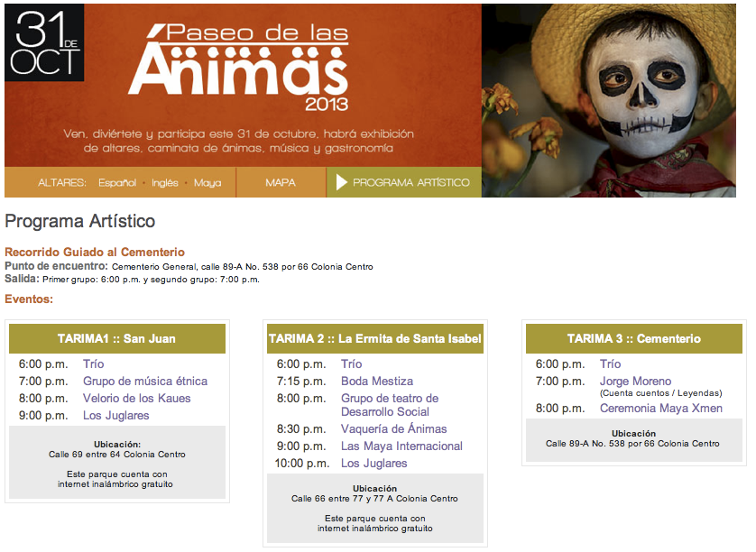Open Los Juglares under Tarima 1
The image size is (756, 552).
point(116,416)
